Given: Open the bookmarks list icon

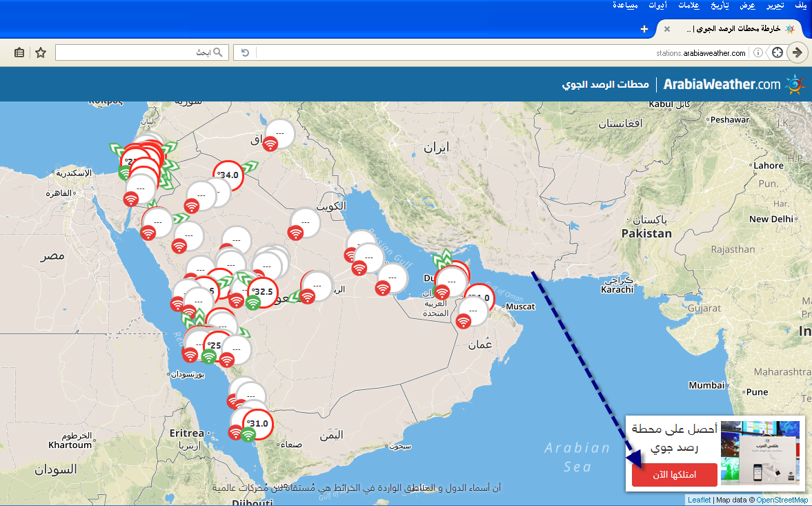Looking at the screenshot, I should tap(19, 52).
